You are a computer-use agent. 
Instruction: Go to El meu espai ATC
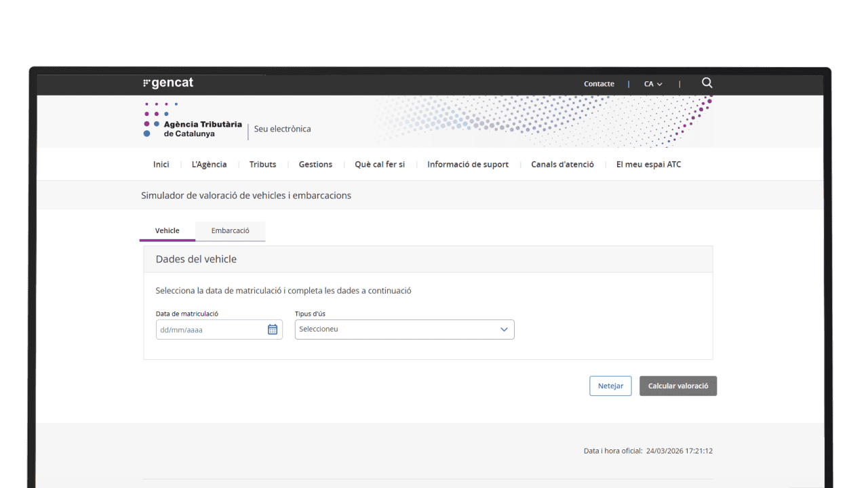point(648,164)
